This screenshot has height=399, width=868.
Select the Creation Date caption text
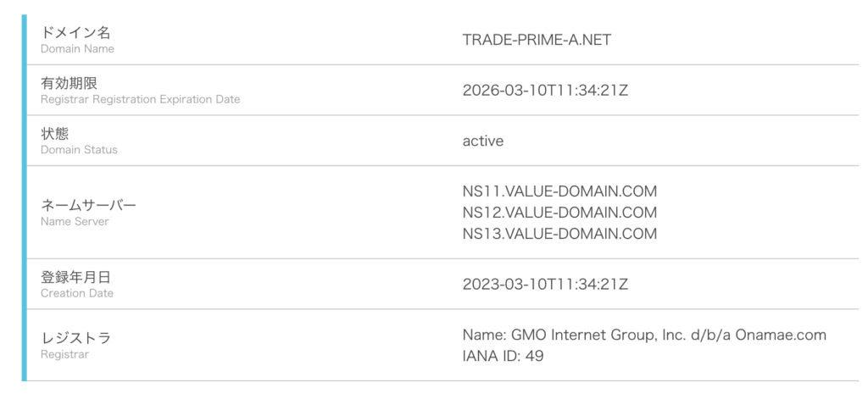76,293
